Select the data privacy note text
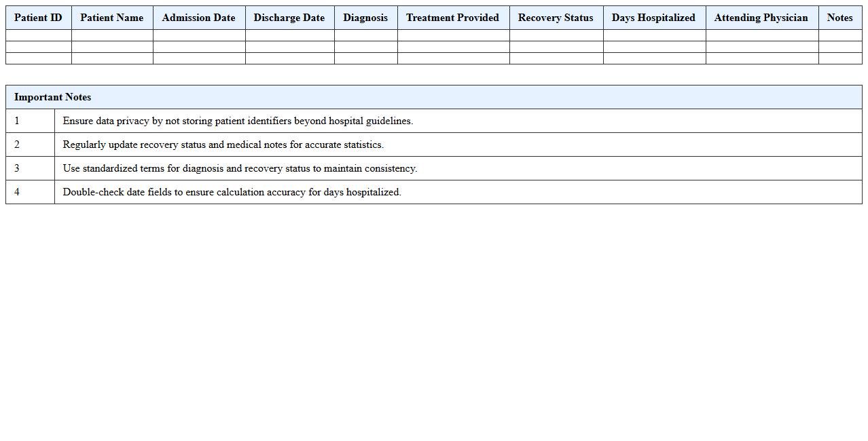This screenshot has width=868, height=441. 238,121
